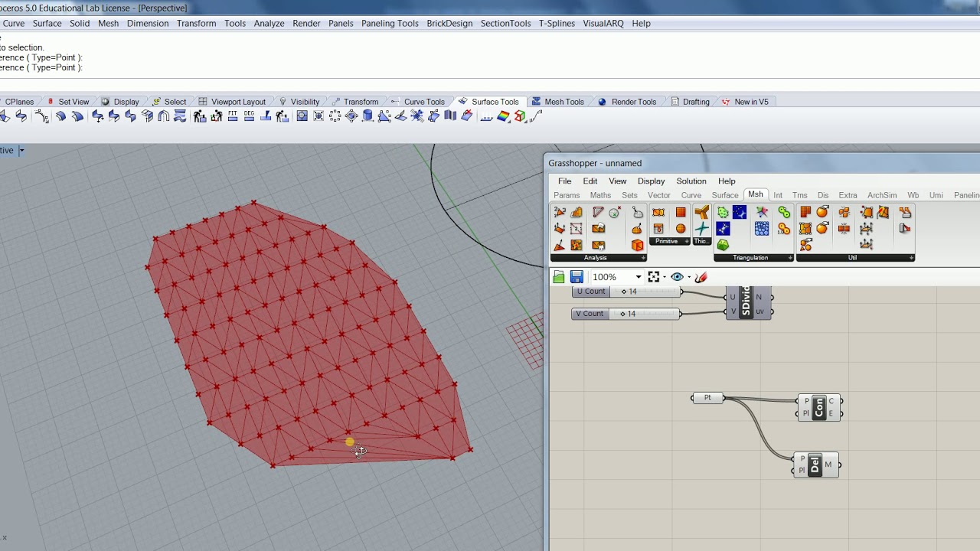Click the DEG icon in Rhino Surface Tools toolbar

pyautogui.click(x=249, y=116)
